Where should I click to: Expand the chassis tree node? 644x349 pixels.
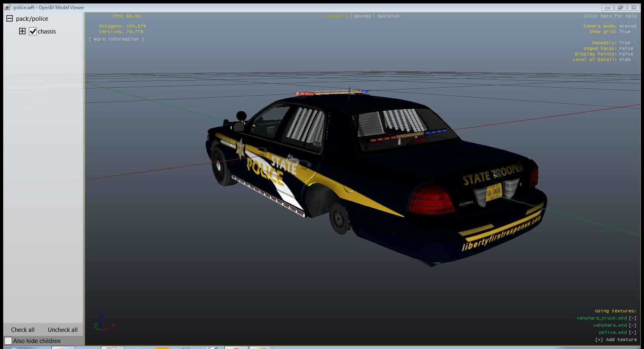[22, 31]
